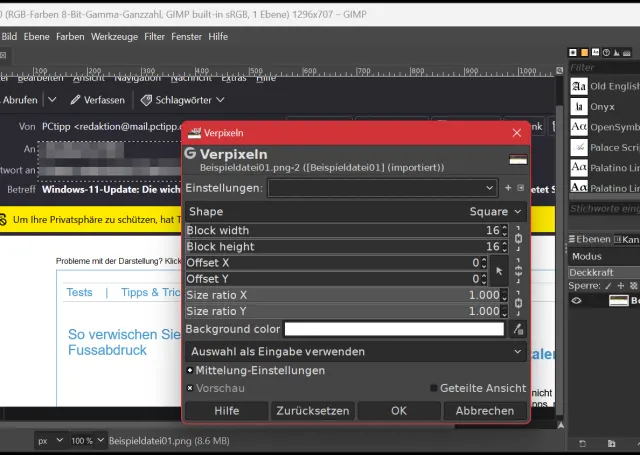Click the chain link beside Size ratio
Image resolution: width=640 pixels, height=455 pixels.
(x=518, y=303)
